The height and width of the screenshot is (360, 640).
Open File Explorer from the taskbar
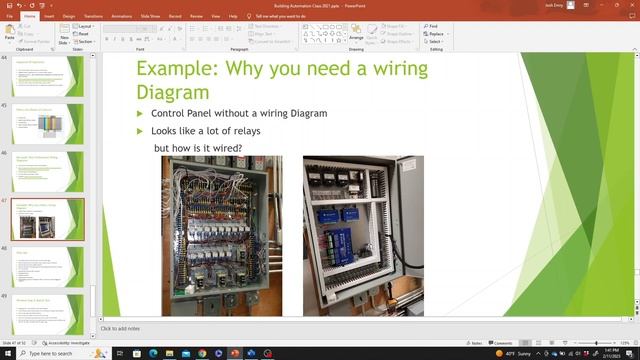(169, 353)
